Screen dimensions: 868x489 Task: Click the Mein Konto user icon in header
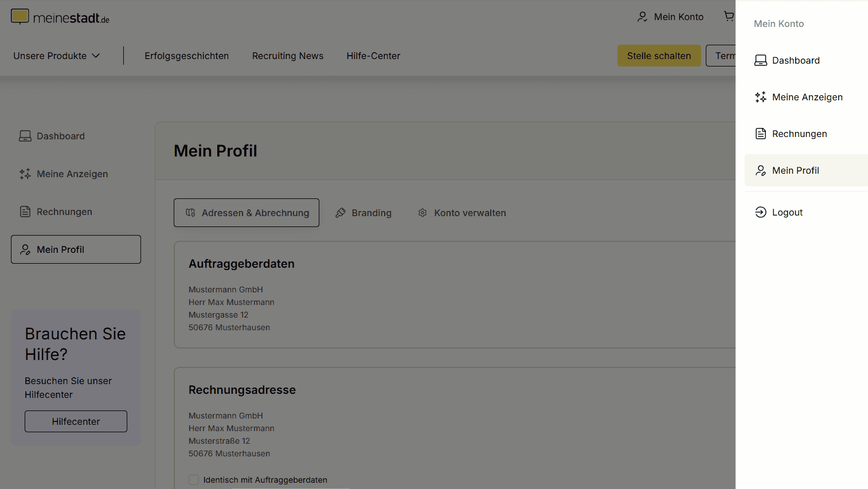click(x=643, y=17)
